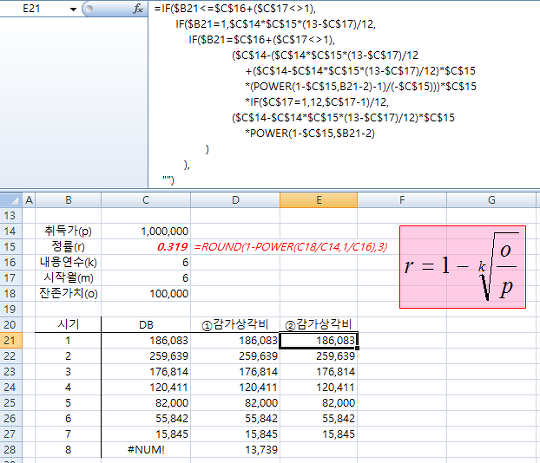Click the 잔존가치(o) label cell
This screenshot has height=463, width=540.
[x=68, y=294]
